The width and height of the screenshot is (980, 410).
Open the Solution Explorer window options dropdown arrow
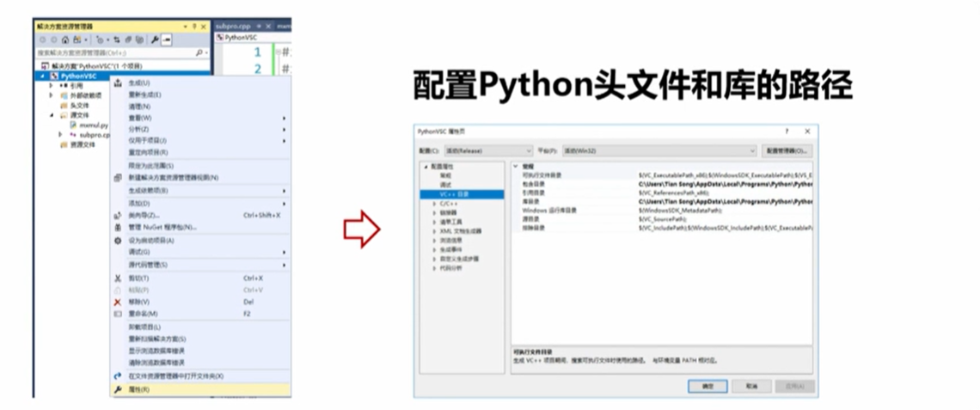[186, 27]
